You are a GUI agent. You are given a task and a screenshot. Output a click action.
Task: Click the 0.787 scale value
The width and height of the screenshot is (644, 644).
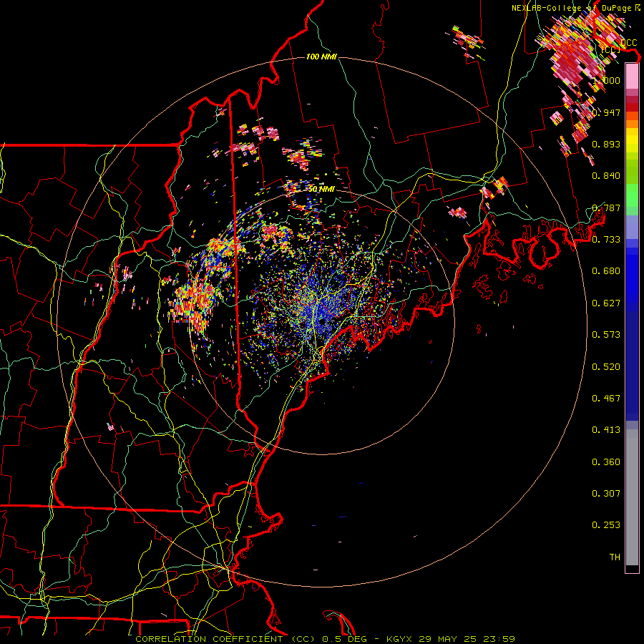606,208
